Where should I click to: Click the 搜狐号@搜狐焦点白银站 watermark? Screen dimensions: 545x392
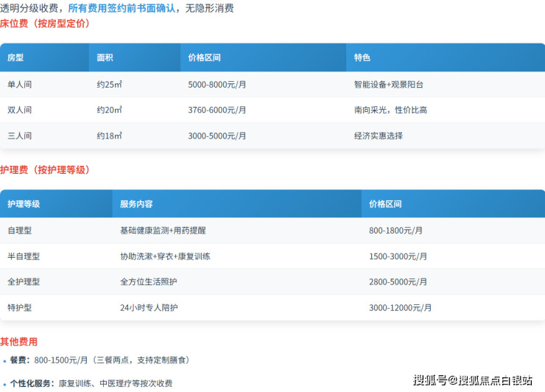[x=473, y=380]
